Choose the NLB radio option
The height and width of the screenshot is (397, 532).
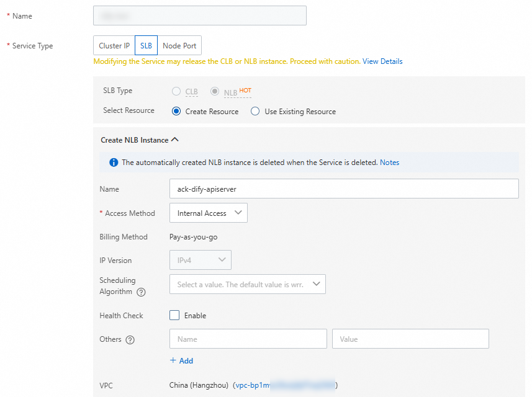(x=215, y=91)
